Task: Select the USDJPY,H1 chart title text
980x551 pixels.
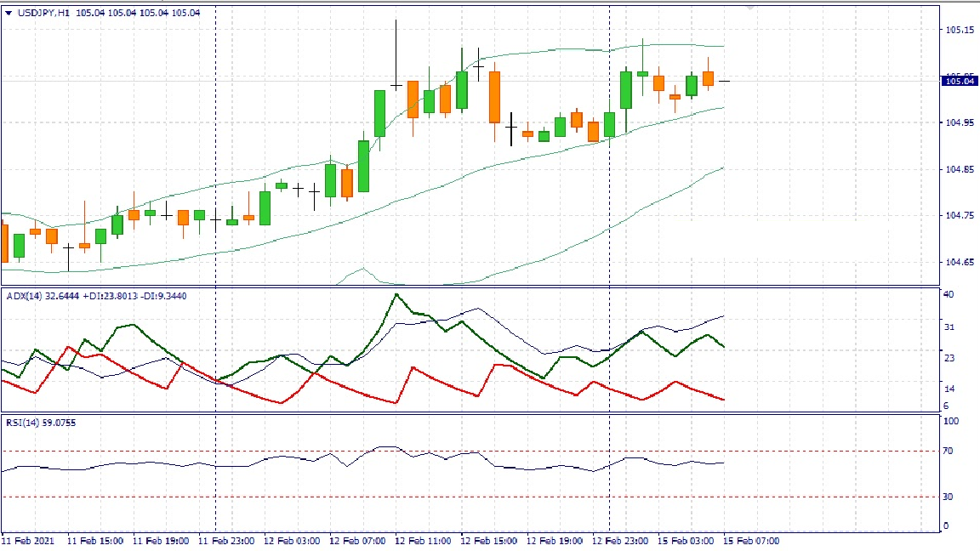Action: point(44,13)
